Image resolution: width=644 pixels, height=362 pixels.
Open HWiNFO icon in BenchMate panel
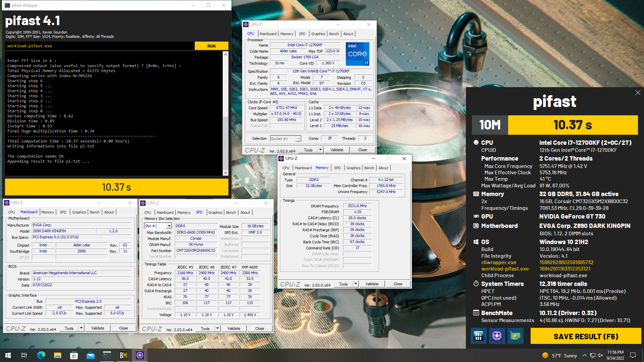[479, 336]
